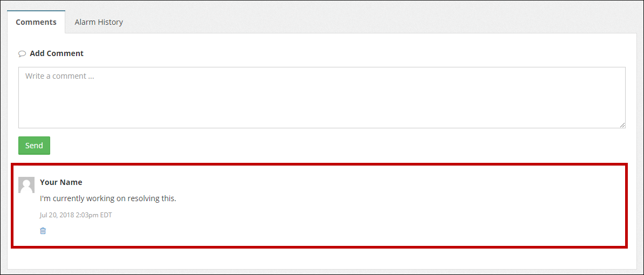
Task: Click the comment text about resolving this
Action: [x=108, y=198]
